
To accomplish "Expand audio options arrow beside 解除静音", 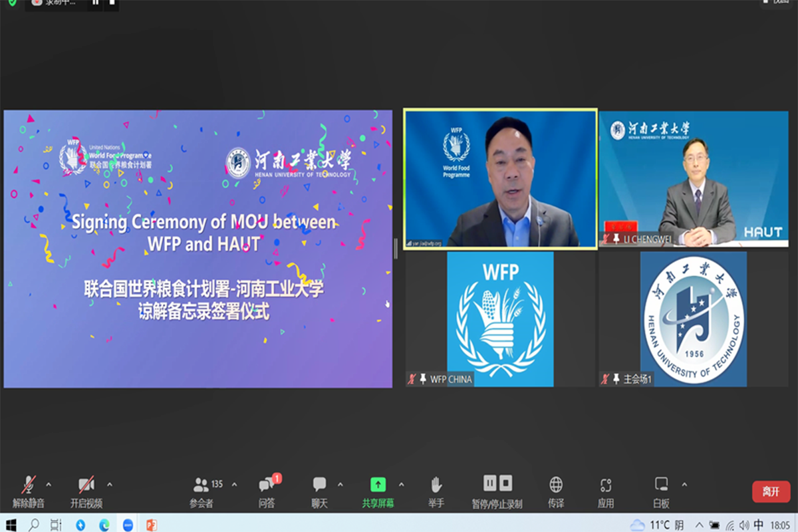I will [48, 484].
